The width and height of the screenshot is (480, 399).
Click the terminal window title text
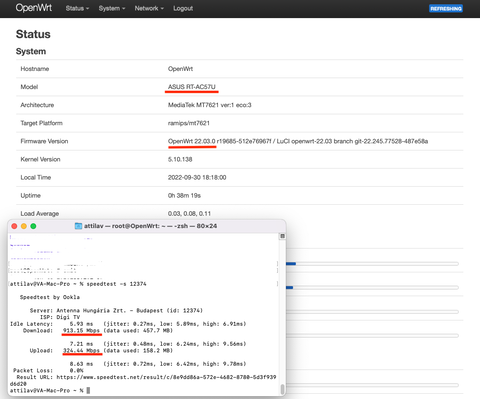[150, 226]
